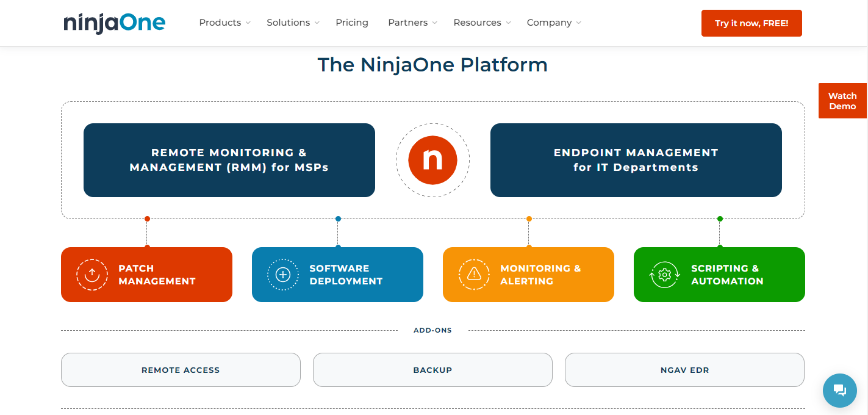Expand the Resources dropdown chevron
The height and width of the screenshot is (415, 868).
[x=508, y=23]
